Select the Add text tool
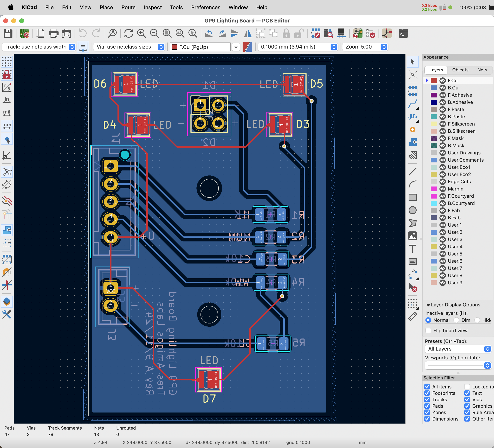494x448 pixels. coord(413,249)
